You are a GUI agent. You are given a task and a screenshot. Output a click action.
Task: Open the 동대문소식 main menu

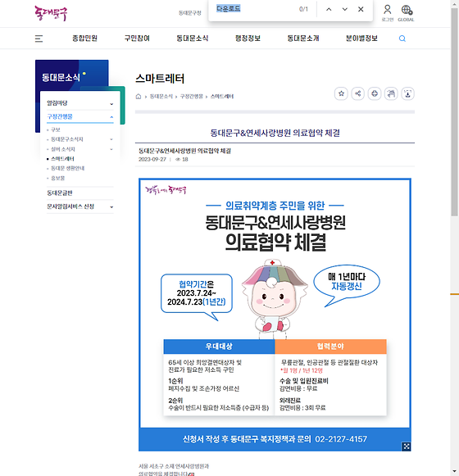(x=193, y=39)
